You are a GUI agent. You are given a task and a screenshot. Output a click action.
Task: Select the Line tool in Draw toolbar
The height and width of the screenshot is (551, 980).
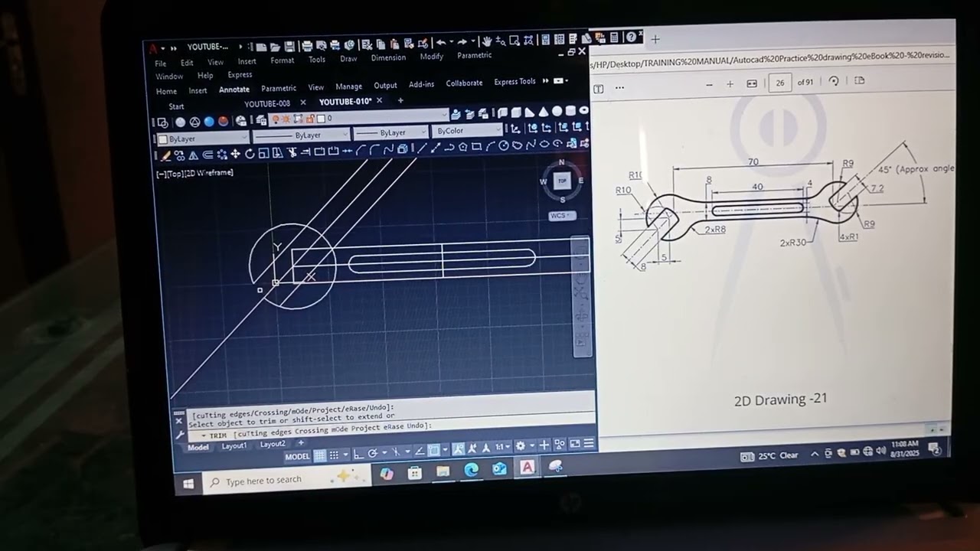click(x=422, y=148)
